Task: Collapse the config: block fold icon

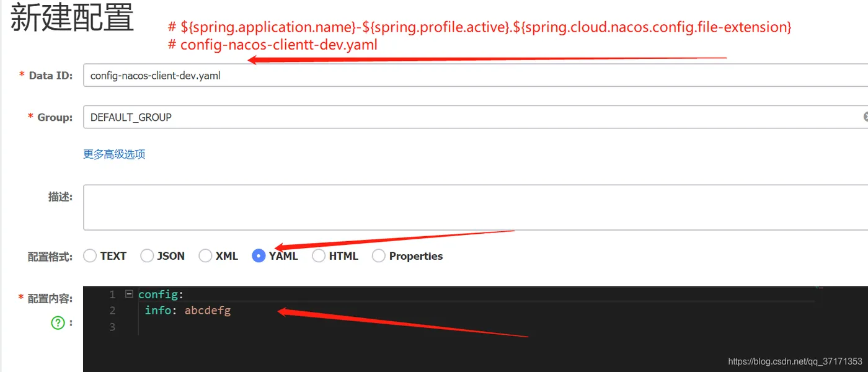Action: 128,294
